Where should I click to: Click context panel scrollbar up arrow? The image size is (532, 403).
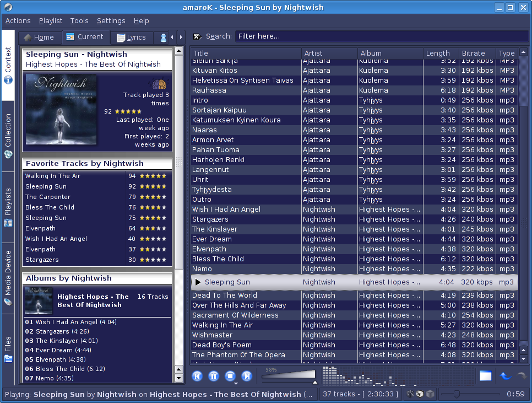(179, 52)
